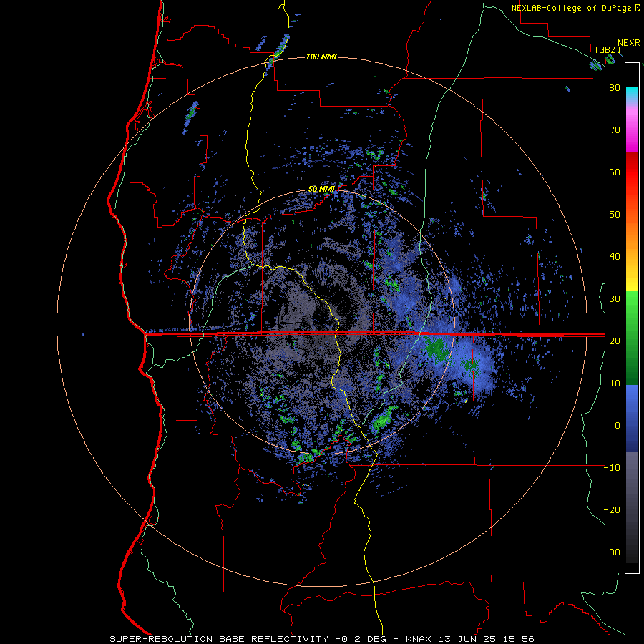Click the magenta segment of the reflectivity color bar

(632, 132)
